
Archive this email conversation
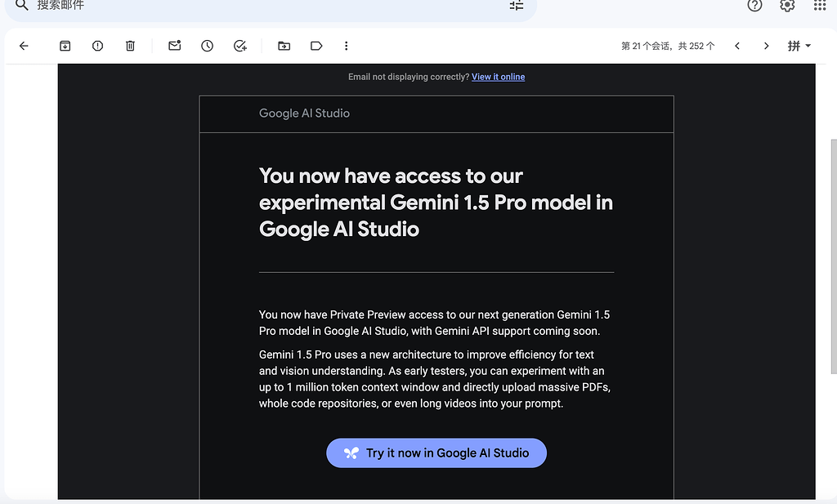click(65, 46)
